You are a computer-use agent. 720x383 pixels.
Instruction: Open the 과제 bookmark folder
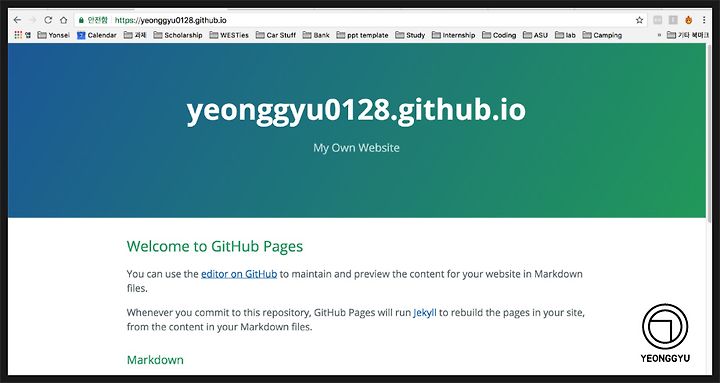pos(135,35)
